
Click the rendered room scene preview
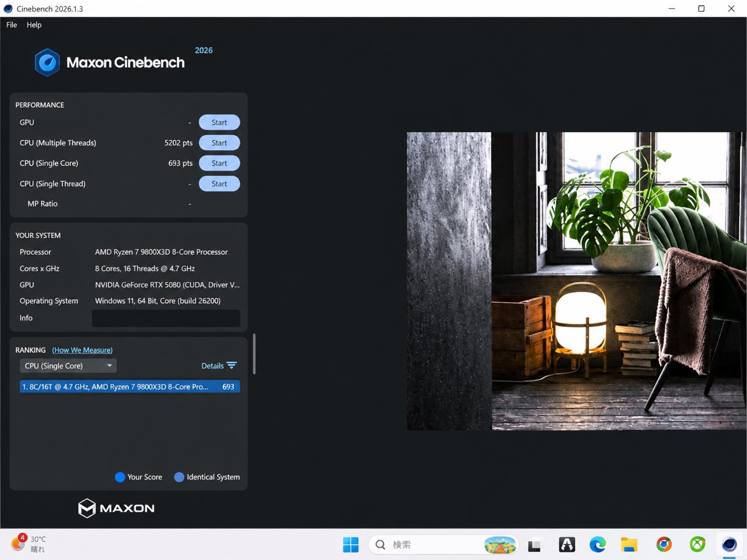[576, 281]
